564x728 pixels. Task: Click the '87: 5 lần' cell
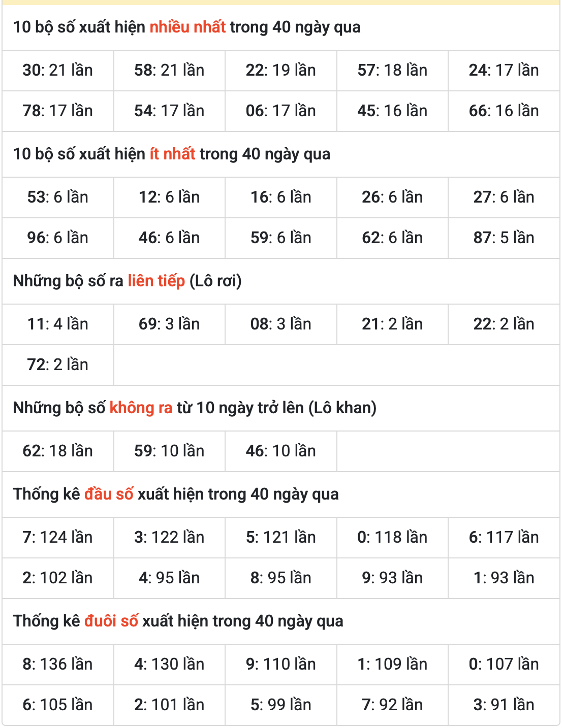504,238
